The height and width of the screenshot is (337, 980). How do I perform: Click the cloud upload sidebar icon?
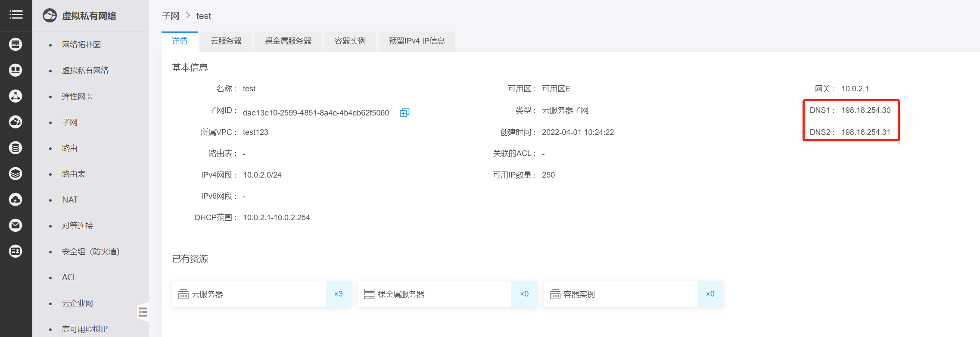(16, 200)
